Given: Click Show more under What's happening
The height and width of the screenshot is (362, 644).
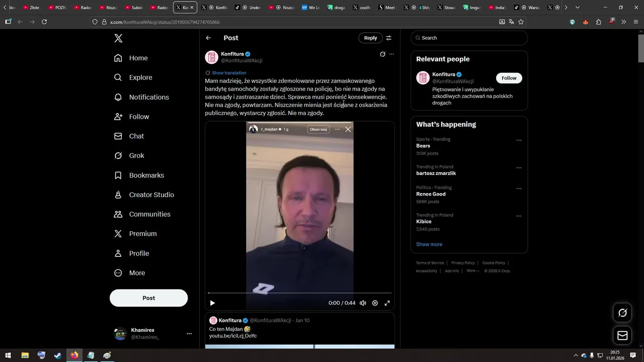Looking at the screenshot, I should pos(429,244).
